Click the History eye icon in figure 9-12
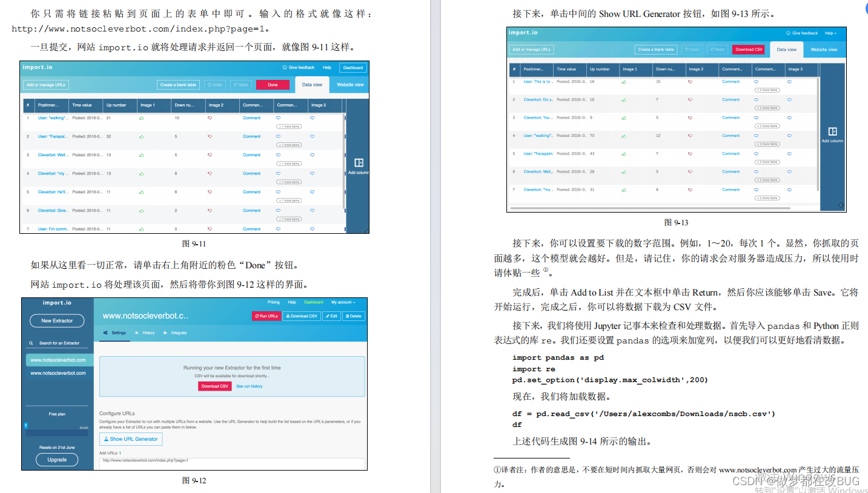868x493 pixels. click(137, 333)
